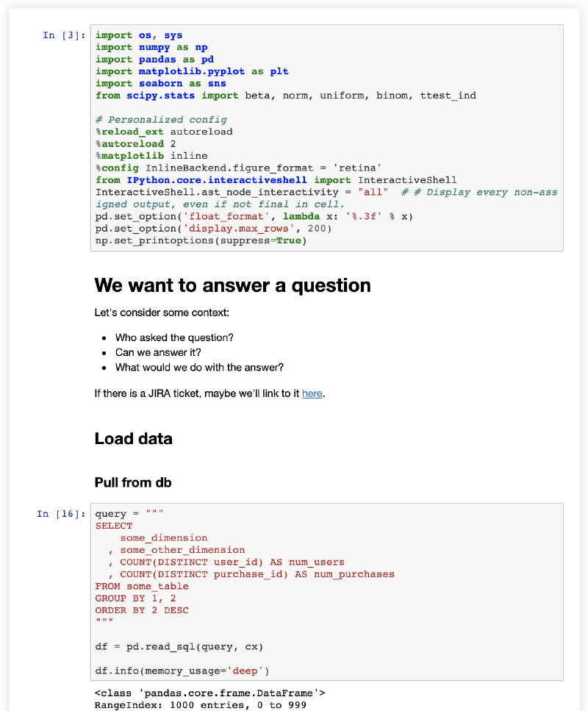Click the df.info(memory_usage='deep') line
The image size is (588, 711).
(x=182, y=671)
